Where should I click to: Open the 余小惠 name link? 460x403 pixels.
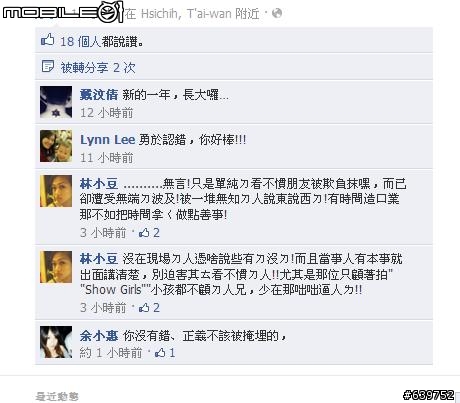[x=99, y=336]
